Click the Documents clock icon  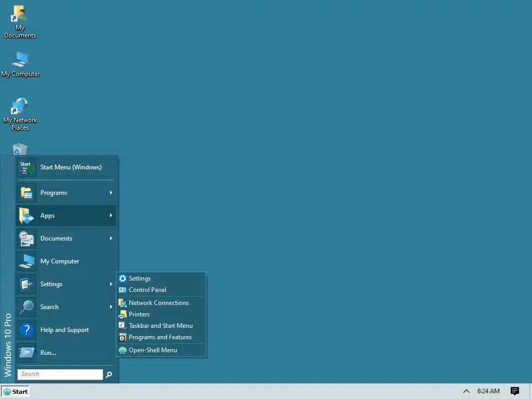[x=26, y=238]
